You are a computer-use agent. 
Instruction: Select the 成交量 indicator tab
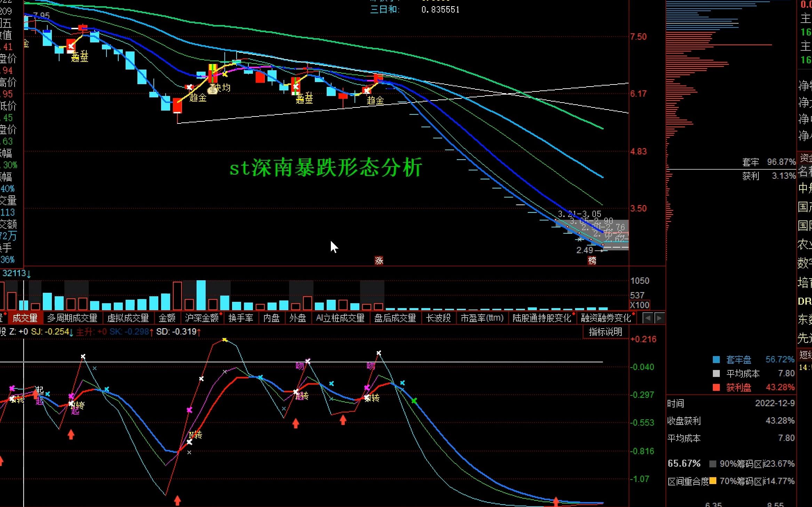[25, 318]
